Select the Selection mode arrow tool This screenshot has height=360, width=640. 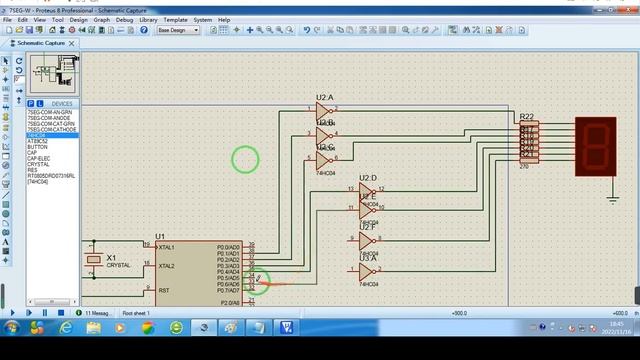6,61
